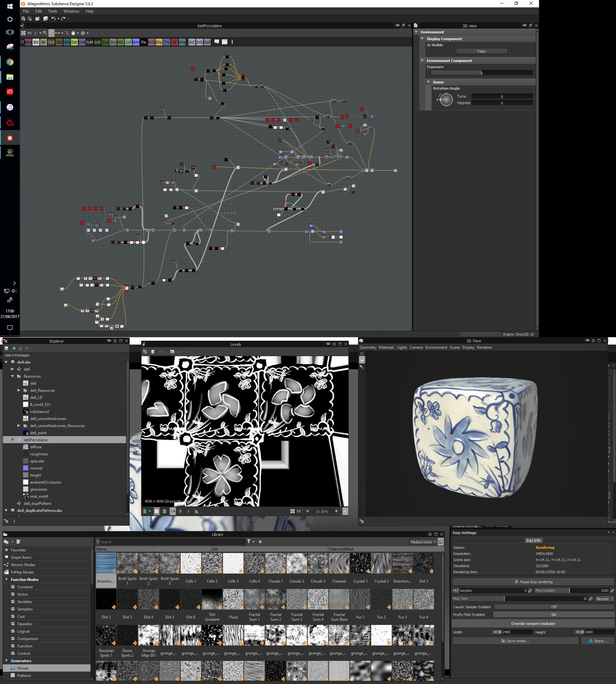The height and width of the screenshot is (684, 616).
Task: Open the Renderer menu in 3D View
Action: (x=484, y=348)
